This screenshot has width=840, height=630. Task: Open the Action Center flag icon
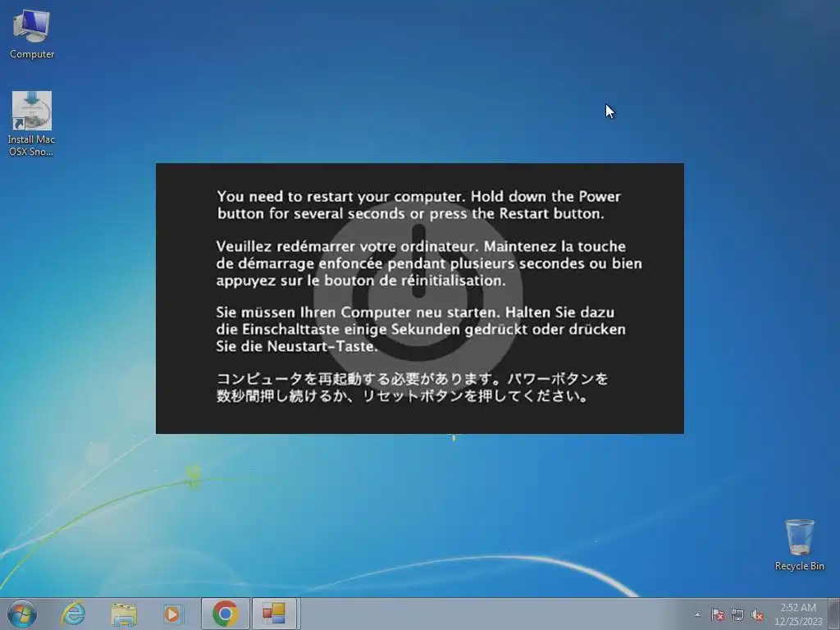[x=717, y=614]
